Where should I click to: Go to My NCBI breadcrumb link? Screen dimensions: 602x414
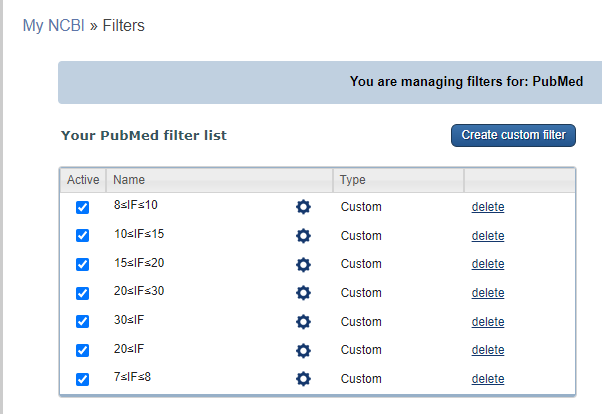point(53,25)
